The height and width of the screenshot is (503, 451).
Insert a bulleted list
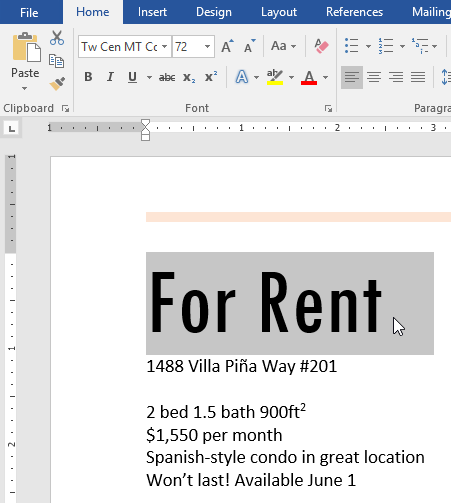coord(352,46)
